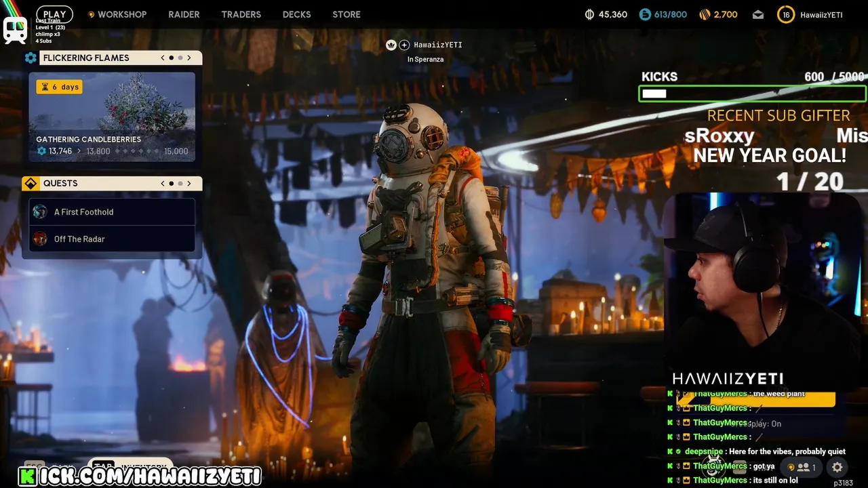Click the 15,000 final milestone value
This screenshot has height=488, width=868.
[176, 151]
